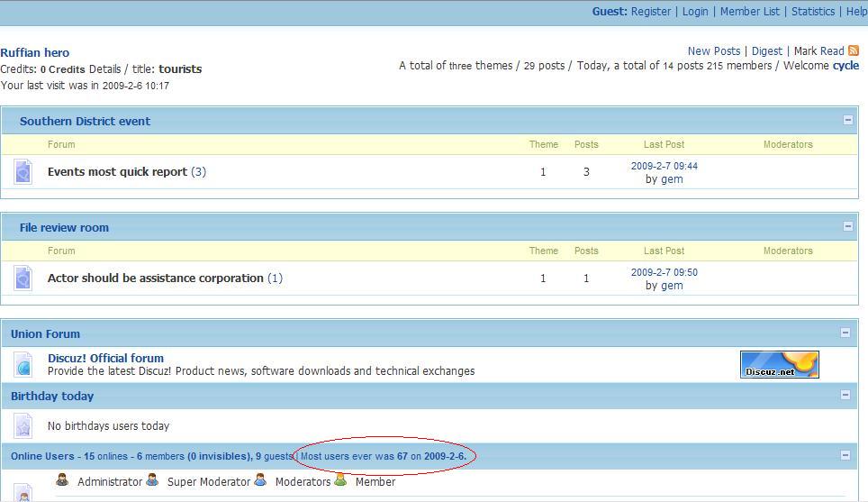This screenshot has width=868, height=502.
Task: Click the Administrator user legend icon
Action: click(x=62, y=480)
